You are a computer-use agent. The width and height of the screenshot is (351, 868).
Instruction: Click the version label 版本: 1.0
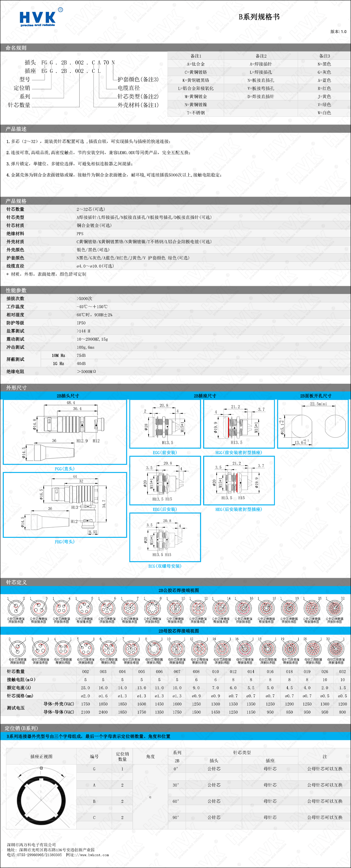click(x=338, y=32)
